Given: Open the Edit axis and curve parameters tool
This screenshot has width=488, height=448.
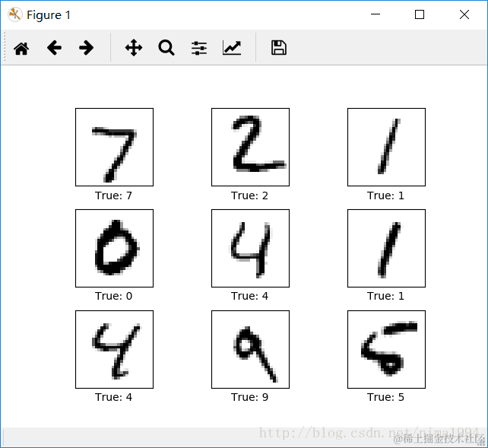Looking at the screenshot, I should click(232, 48).
